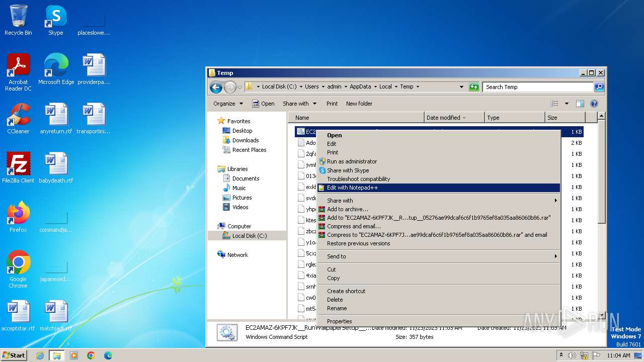Screen dimensions: 644x362
Task: Select the transportini... document icon
Action: 94,119
